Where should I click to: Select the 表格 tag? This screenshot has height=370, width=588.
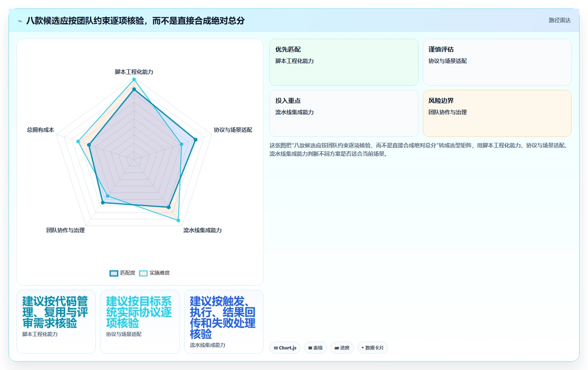315,348
